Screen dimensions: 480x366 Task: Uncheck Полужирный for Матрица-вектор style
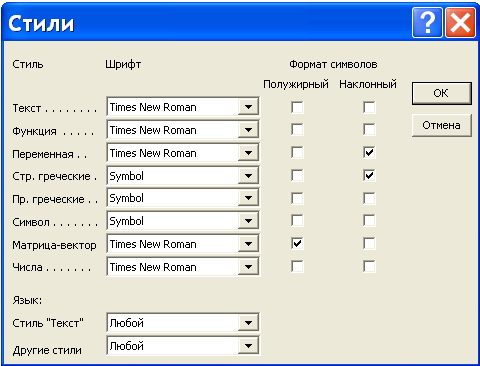[x=297, y=244]
